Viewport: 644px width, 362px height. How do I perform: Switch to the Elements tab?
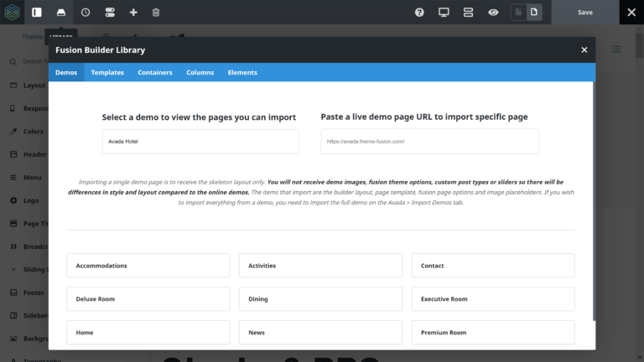(242, 72)
